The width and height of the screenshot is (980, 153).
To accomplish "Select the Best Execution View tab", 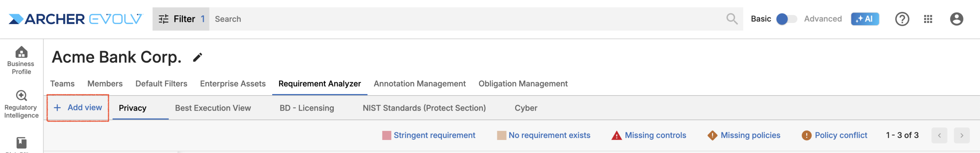I will [213, 108].
